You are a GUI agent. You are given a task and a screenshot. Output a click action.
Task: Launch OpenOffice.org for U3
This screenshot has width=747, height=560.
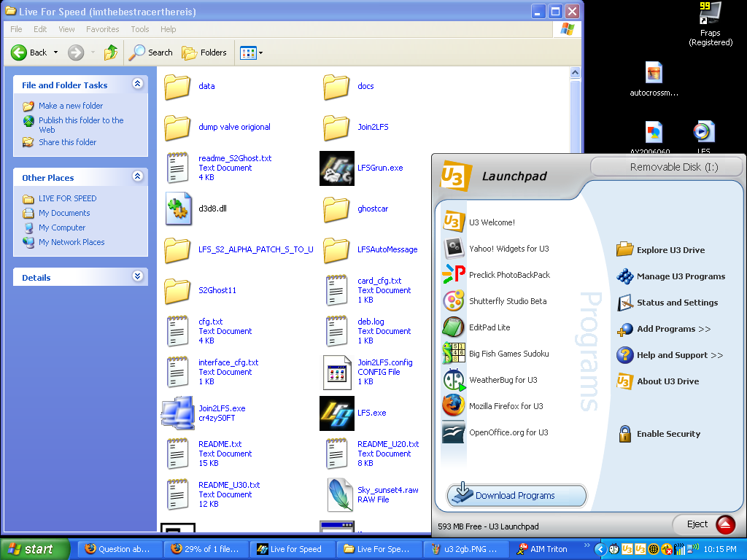[x=496, y=432]
